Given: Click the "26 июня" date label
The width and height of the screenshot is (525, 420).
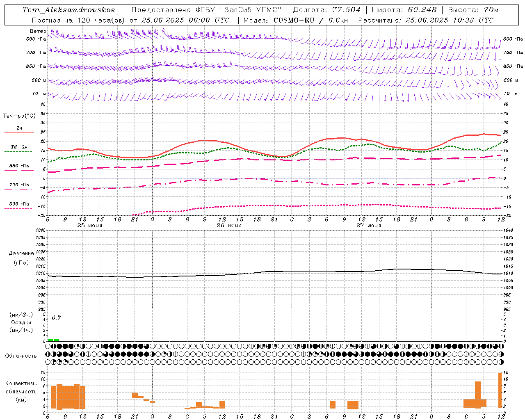Looking at the screenshot, I should [229, 226].
